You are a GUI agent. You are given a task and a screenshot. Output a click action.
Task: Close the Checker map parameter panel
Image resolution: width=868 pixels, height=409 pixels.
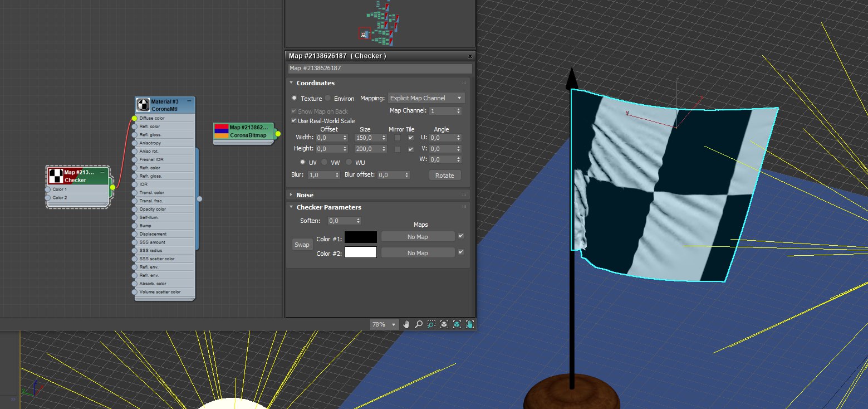coord(470,56)
